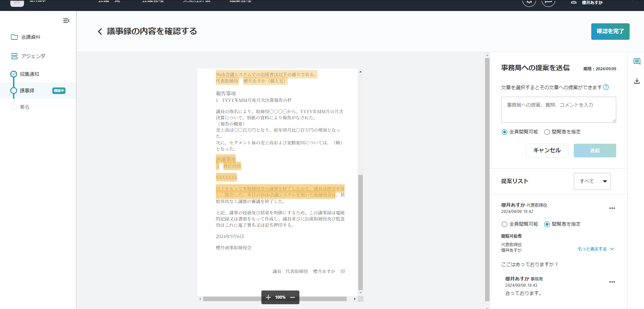This screenshot has height=309, width=644.
Task: Click the help icon next to 提案ができます
Action: (x=606, y=87)
